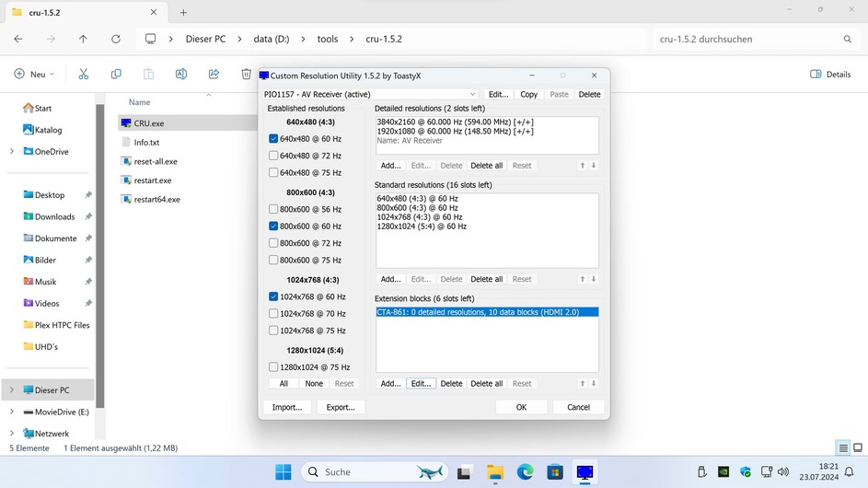Screen dimensions: 868x488
Task: Click the Export... button
Action: coord(341,407)
